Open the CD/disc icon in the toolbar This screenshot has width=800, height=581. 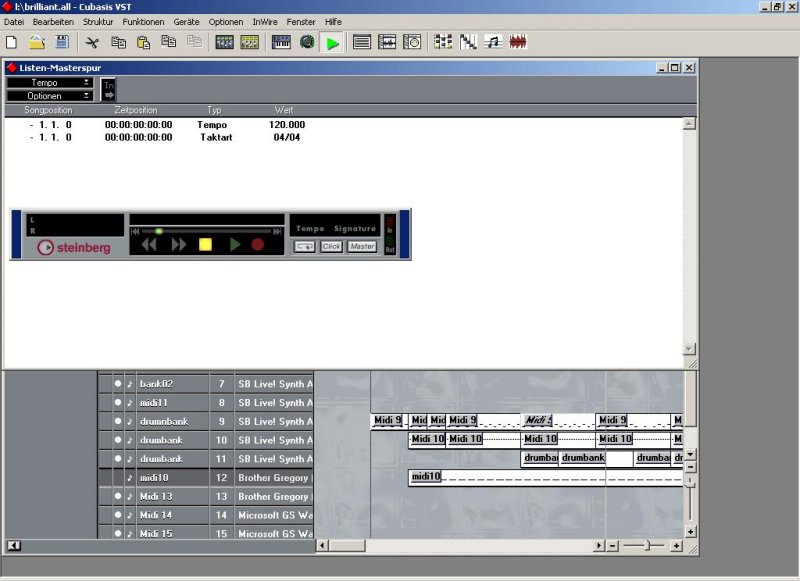(x=412, y=42)
